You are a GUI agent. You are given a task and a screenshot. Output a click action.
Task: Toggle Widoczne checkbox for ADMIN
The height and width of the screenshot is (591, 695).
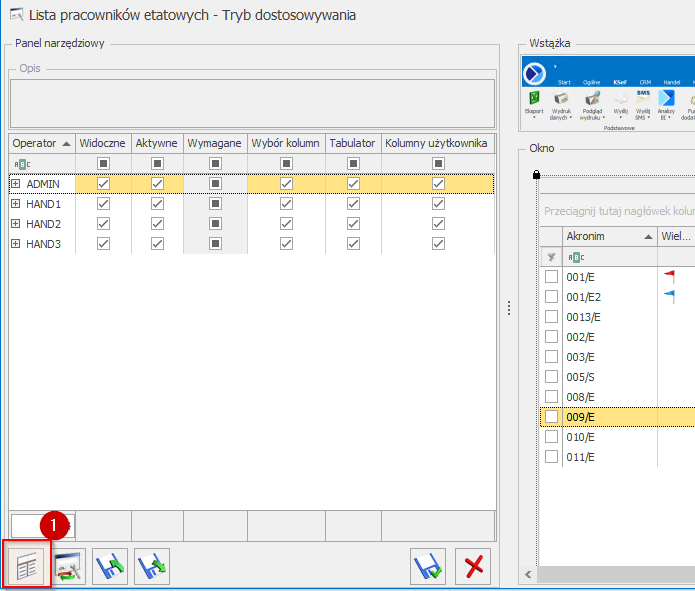(104, 184)
